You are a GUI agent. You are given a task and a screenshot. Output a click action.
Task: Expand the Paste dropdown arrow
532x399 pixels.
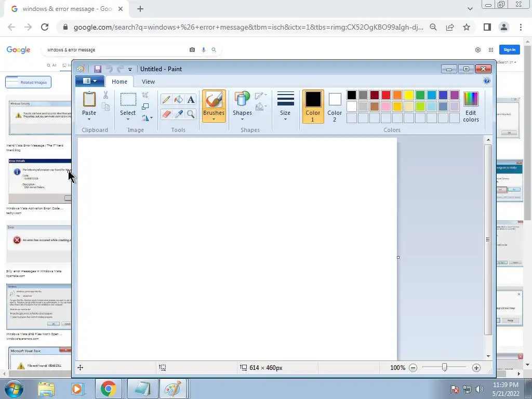[89, 119]
